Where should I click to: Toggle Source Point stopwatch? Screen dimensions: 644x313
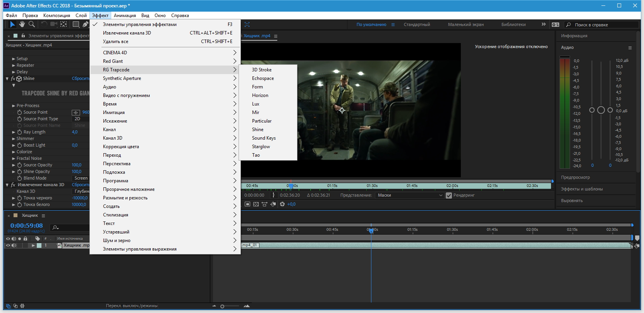pyautogui.click(x=19, y=112)
